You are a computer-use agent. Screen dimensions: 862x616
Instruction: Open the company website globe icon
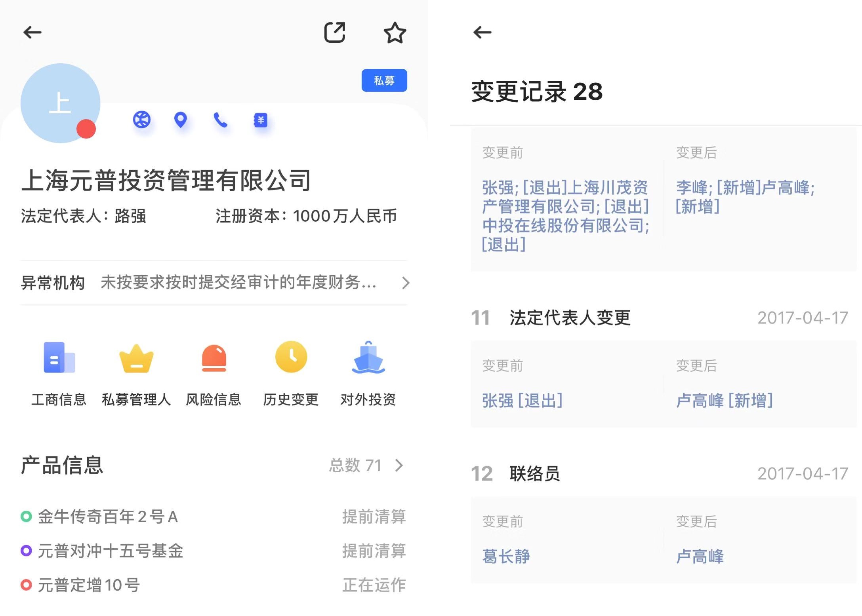(141, 120)
